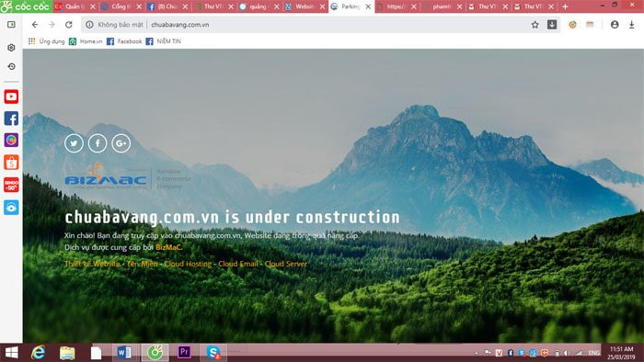Image resolution: width=644 pixels, height=362 pixels.
Task: Click the 'Tên Miền' link
Action: [142, 264]
